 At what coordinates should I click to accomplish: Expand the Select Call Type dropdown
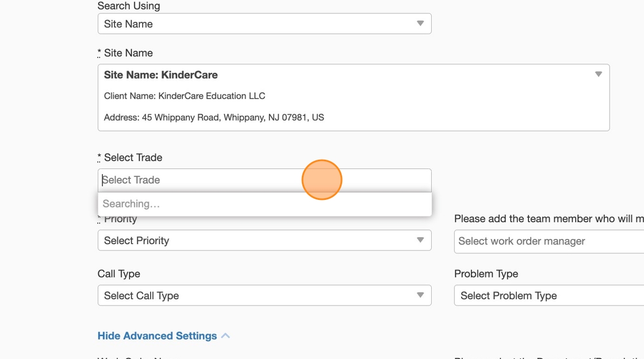coord(264,295)
